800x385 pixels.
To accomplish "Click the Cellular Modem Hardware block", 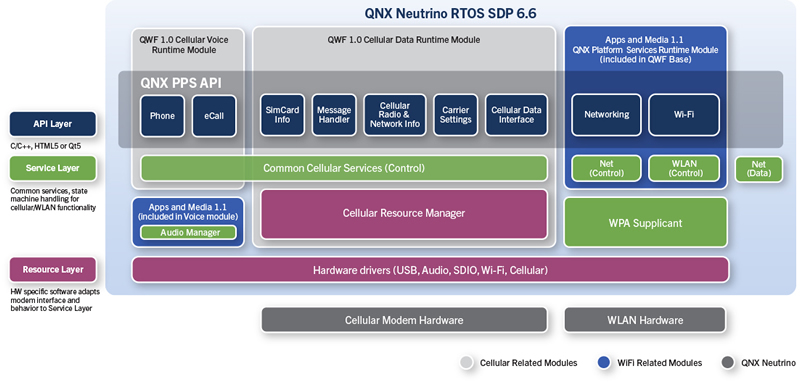I will 404,320.
